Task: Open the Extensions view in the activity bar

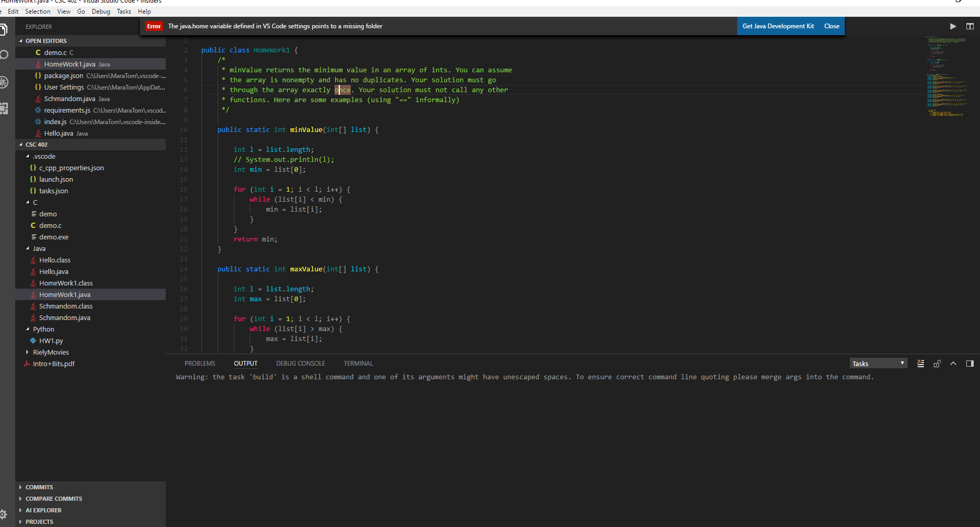Action: 4,108
